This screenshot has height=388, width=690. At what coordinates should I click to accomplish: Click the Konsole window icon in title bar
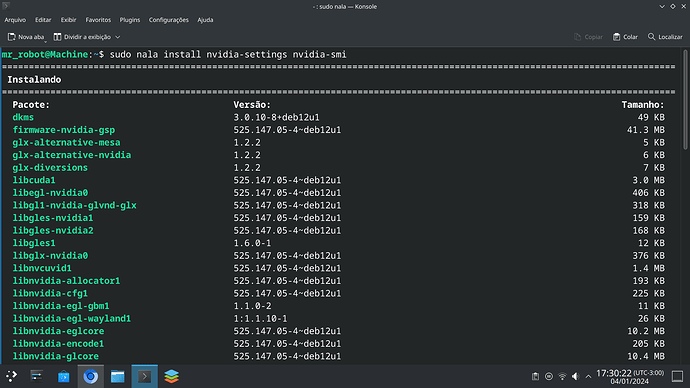6,6
